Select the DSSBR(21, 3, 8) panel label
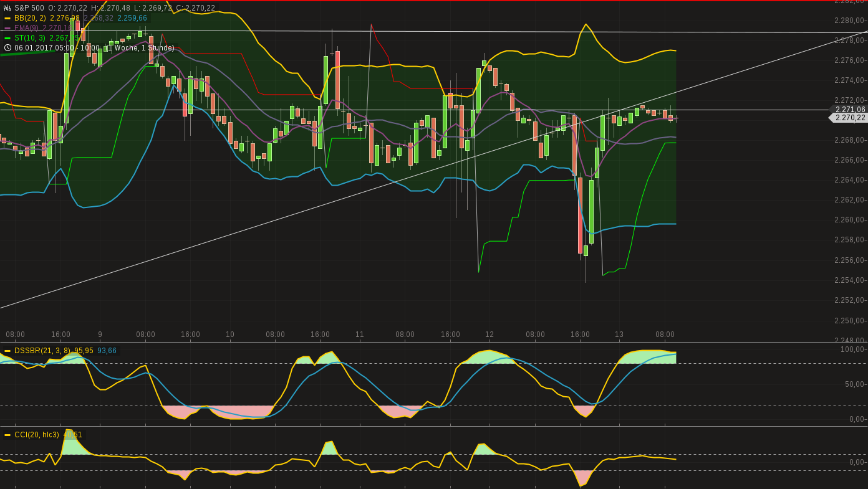This screenshot has width=868, height=489. pyautogui.click(x=42, y=351)
